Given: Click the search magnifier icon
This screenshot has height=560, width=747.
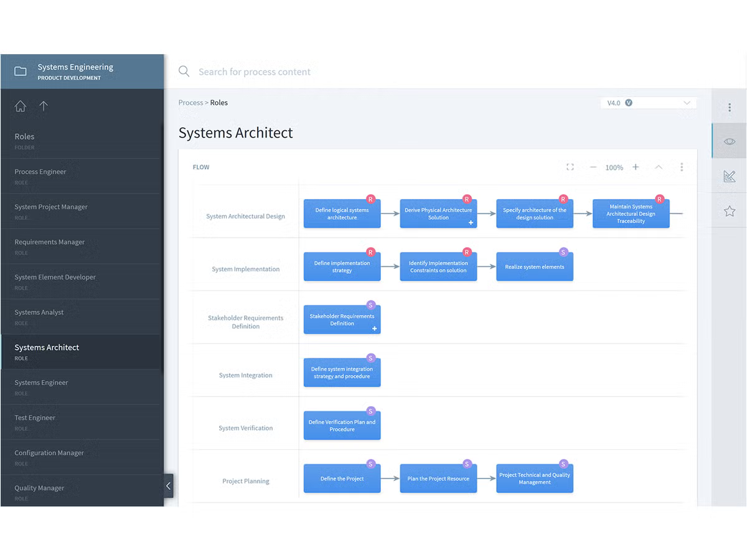Looking at the screenshot, I should coord(184,72).
